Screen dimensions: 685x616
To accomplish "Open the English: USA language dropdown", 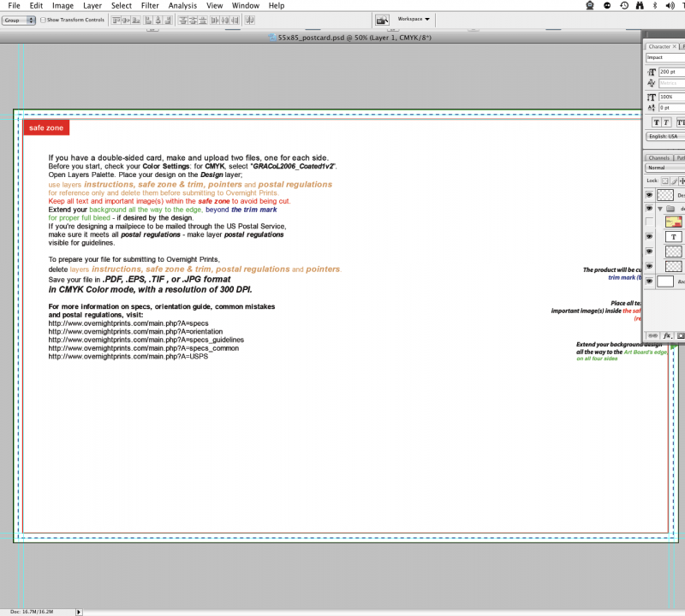I will (x=665, y=136).
